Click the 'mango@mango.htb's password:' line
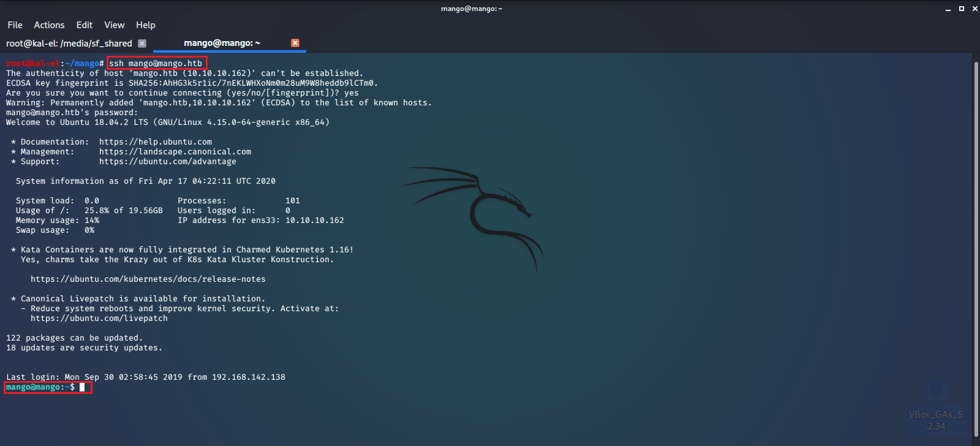The height and width of the screenshot is (446, 980). click(x=72, y=113)
